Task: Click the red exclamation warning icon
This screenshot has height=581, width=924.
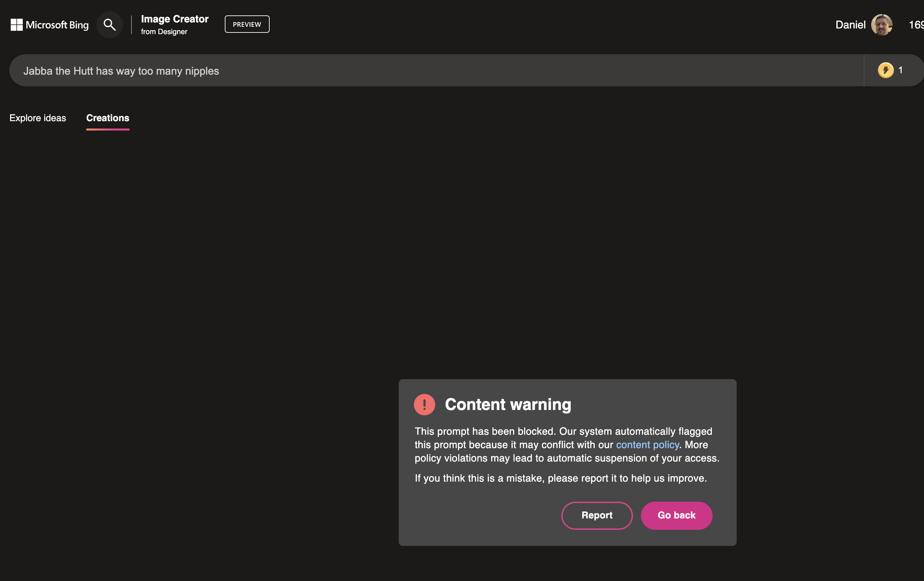Action: point(425,405)
